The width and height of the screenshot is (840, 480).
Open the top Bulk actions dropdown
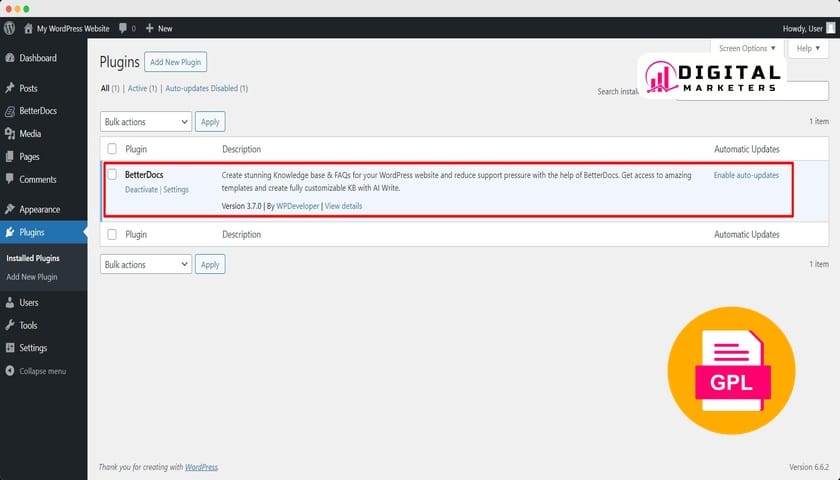[145, 121]
